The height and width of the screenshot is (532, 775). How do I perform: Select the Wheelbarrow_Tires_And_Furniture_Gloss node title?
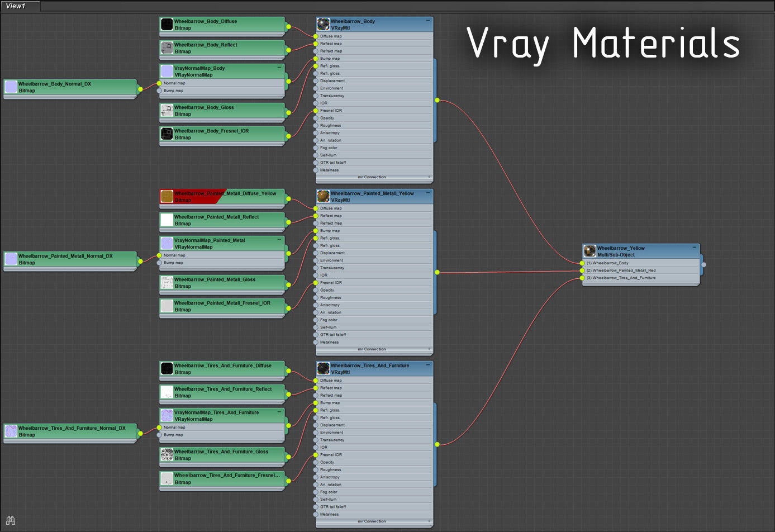point(221,452)
